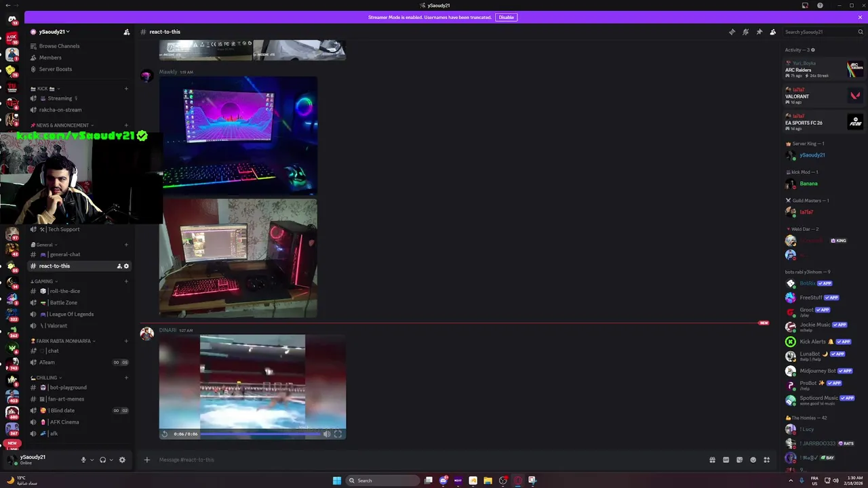
Task: Open Mawkly's neon monitor setup image
Action: tap(238, 136)
